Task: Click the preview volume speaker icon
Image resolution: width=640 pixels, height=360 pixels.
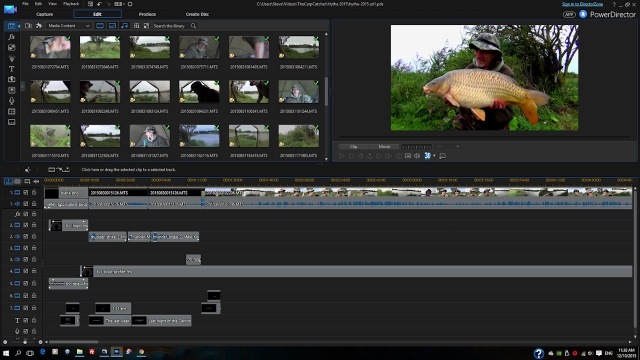Action: [x=417, y=156]
